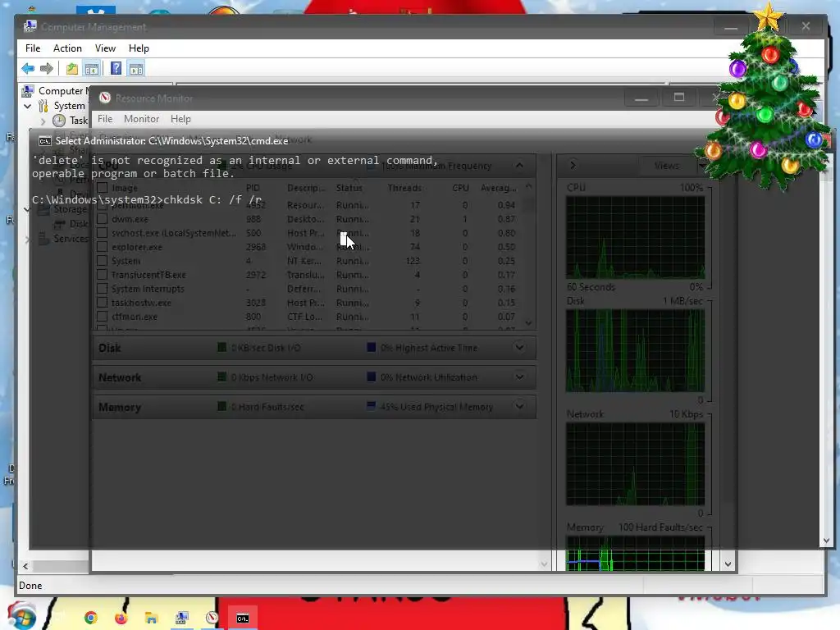The height and width of the screenshot is (630, 840).
Task: Sort processes by Threads column header
Action: 404,188
